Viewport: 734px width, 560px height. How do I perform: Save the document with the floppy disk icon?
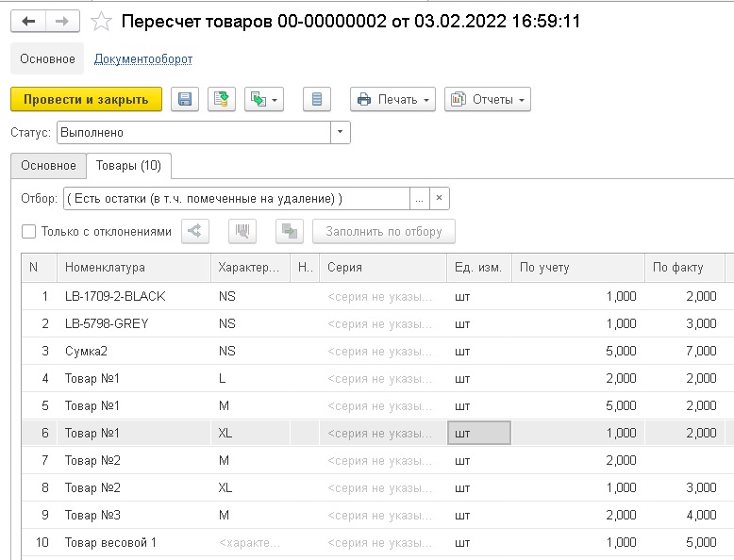pyautogui.click(x=185, y=99)
